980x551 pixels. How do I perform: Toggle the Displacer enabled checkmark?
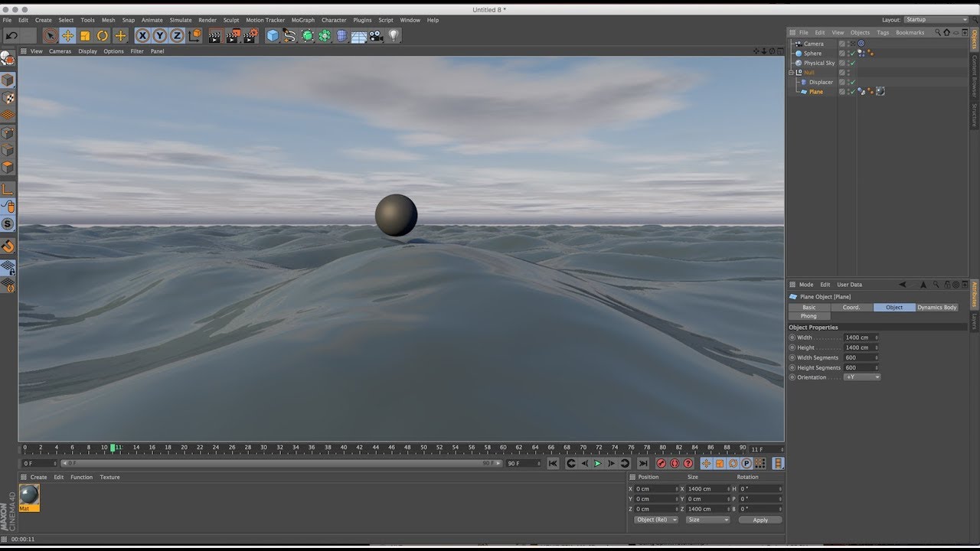(852, 82)
